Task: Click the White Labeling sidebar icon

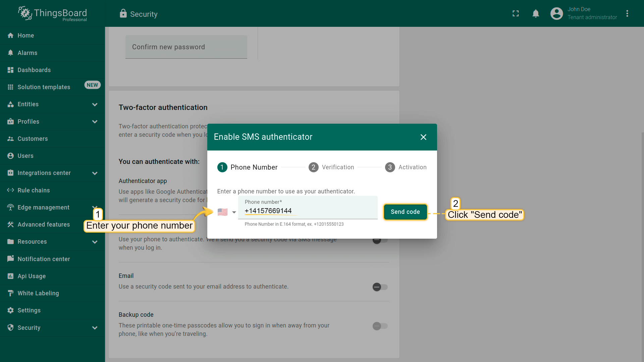Action: [10, 293]
